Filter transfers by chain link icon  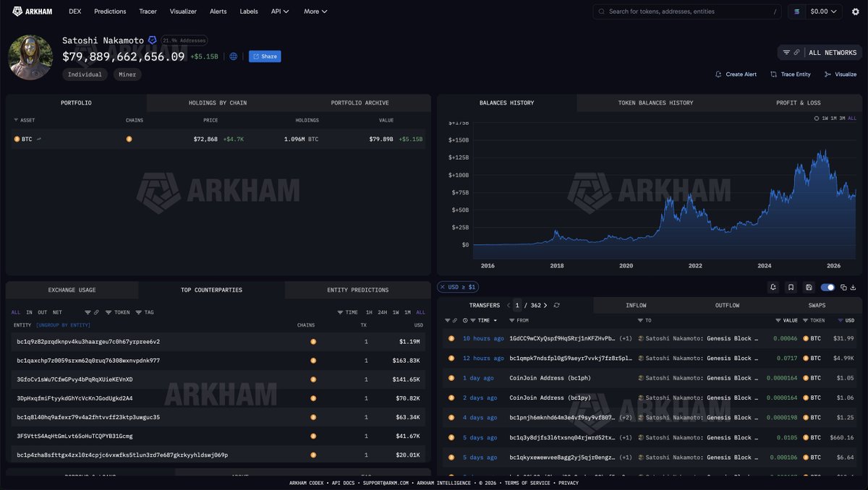point(454,320)
